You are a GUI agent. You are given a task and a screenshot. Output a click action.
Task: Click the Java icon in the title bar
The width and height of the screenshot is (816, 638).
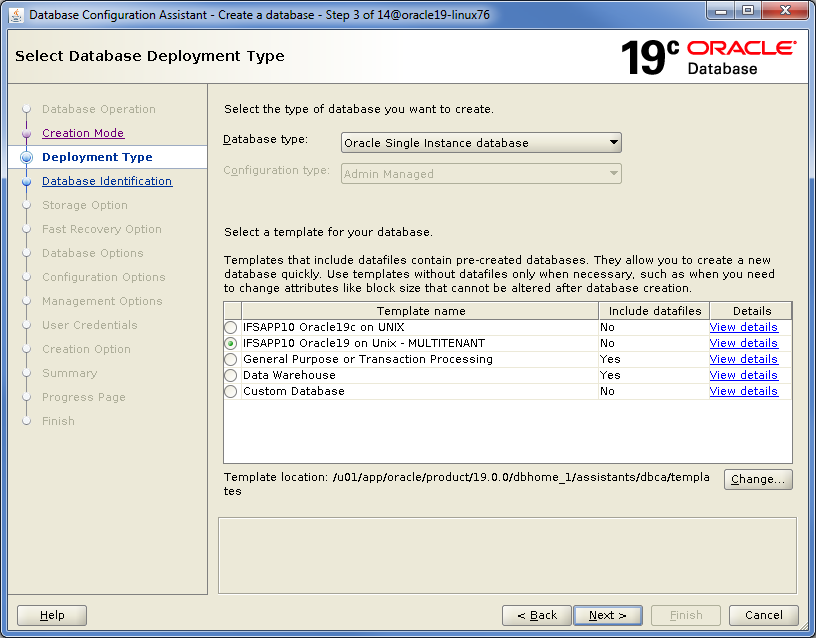click(17, 15)
